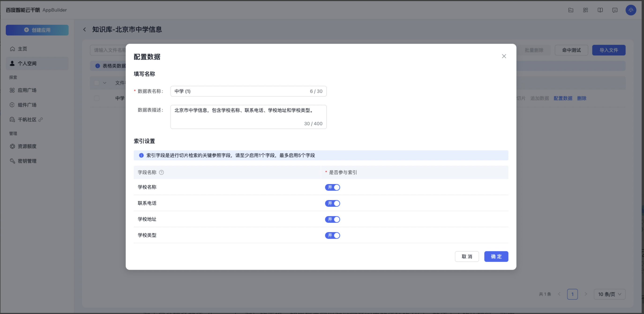Click the 取消 cancel button

tap(467, 257)
